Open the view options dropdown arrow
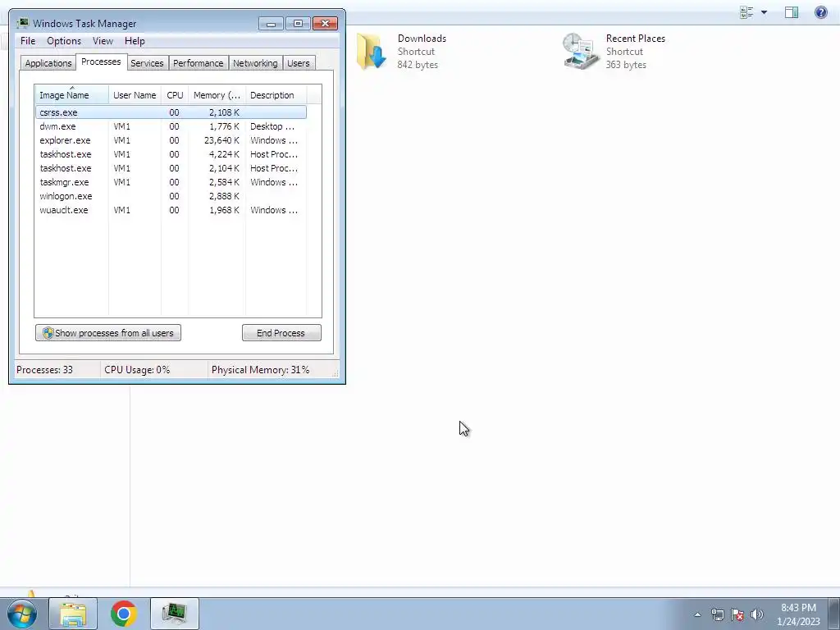 coord(764,11)
